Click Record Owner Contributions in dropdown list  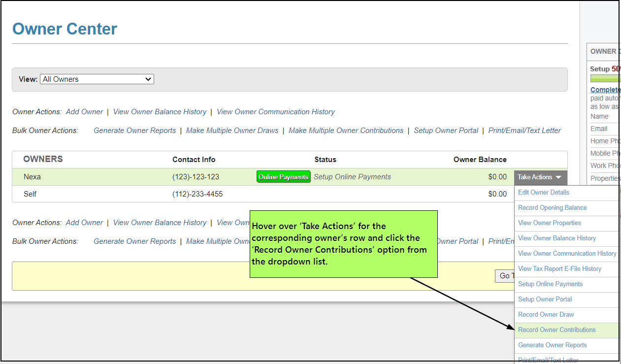coord(556,330)
